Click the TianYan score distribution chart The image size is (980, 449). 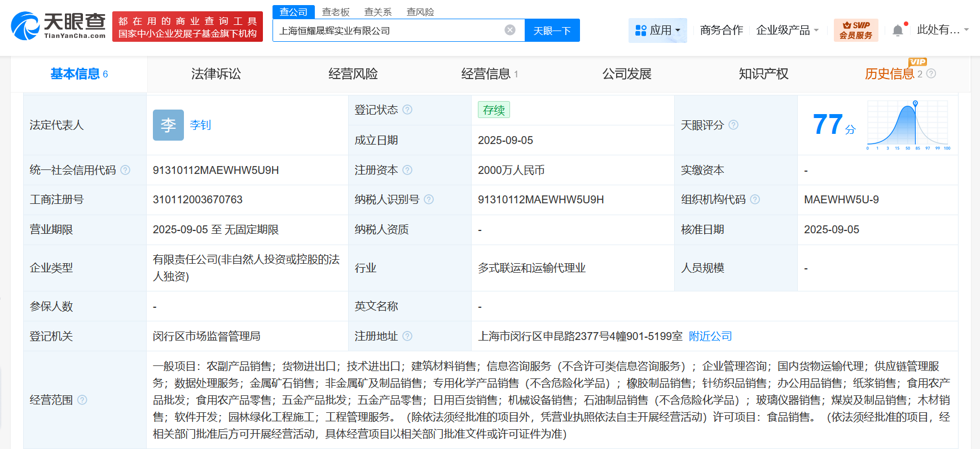pyautogui.click(x=908, y=125)
